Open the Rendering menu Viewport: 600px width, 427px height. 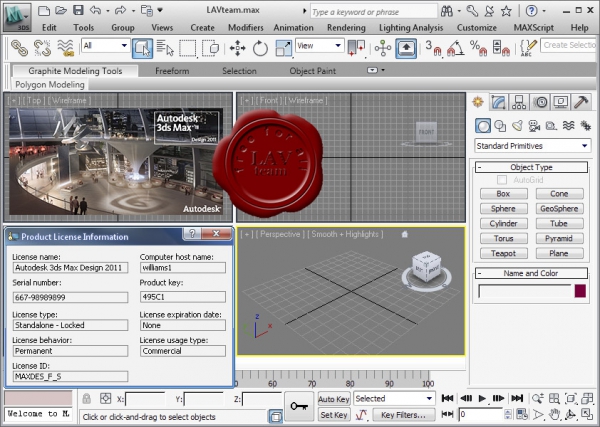tap(346, 28)
